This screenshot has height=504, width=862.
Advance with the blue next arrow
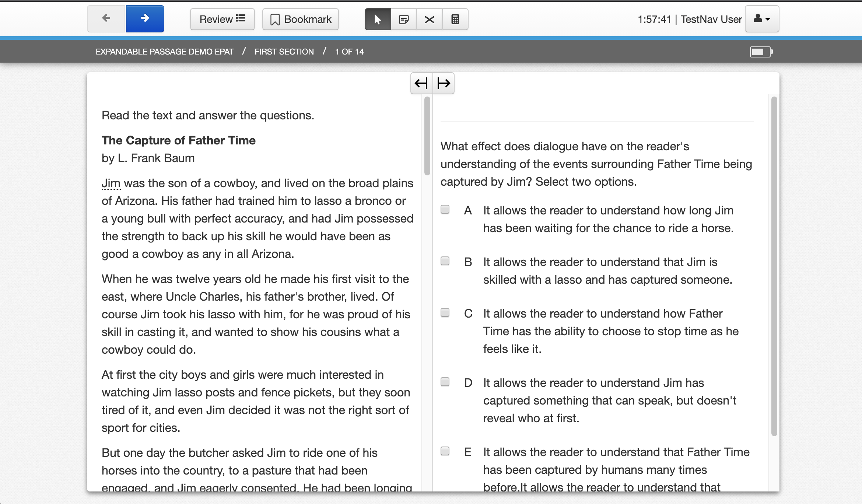(x=145, y=19)
